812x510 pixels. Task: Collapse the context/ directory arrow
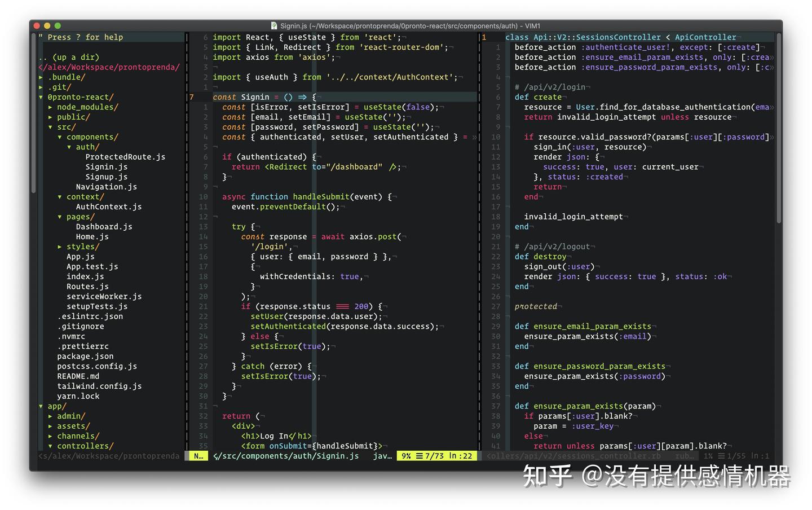click(60, 197)
